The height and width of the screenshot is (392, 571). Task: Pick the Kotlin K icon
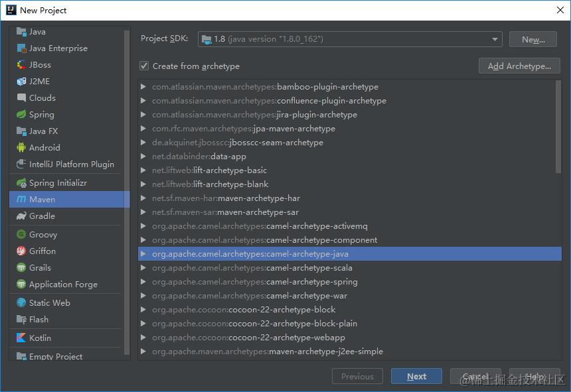[x=21, y=338]
